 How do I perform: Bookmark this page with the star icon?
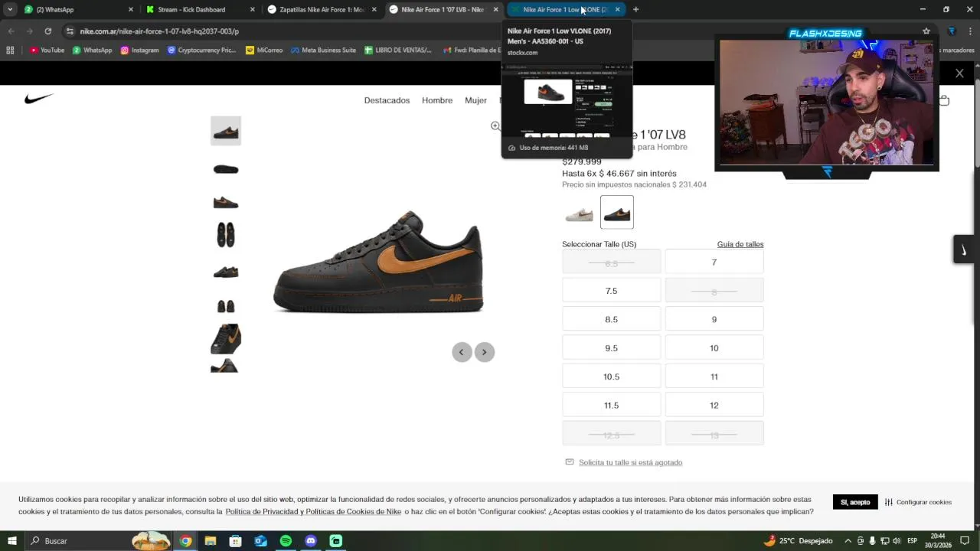click(926, 31)
